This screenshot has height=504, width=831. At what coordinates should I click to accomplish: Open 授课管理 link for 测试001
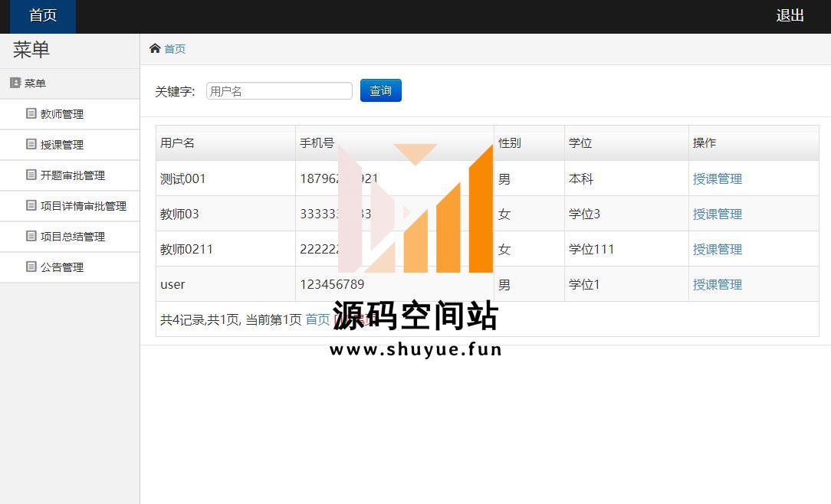[717, 179]
